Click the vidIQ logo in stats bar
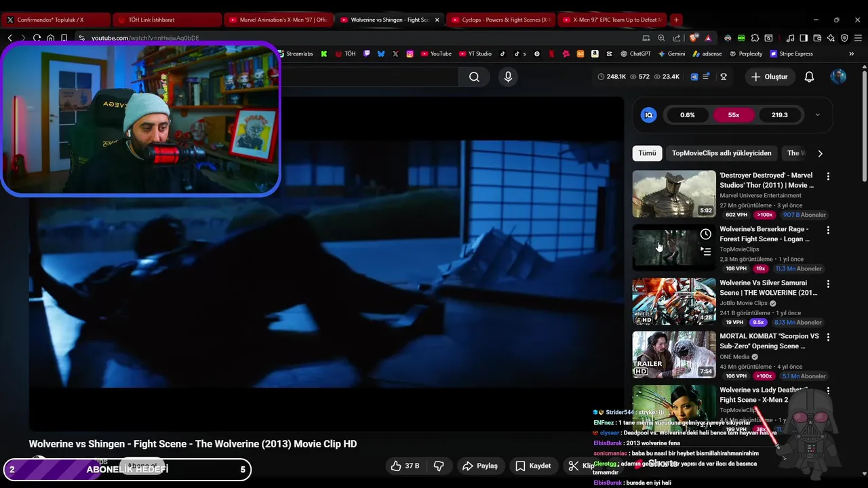Image resolution: width=868 pixels, height=488 pixels. pos(648,115)
